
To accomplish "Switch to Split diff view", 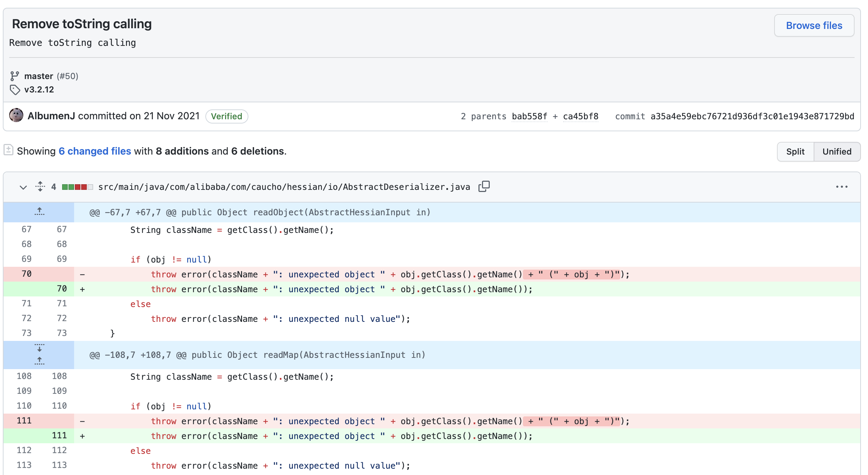I will coord(795,152).
